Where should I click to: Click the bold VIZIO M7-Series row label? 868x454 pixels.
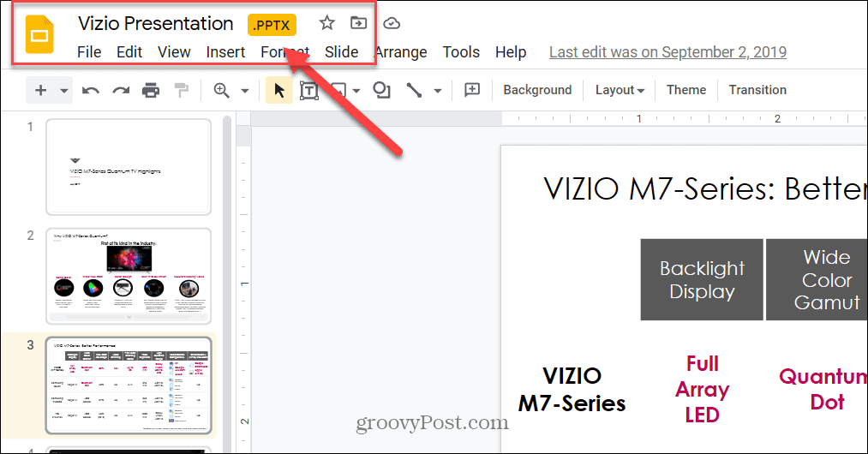click(572, 390)
